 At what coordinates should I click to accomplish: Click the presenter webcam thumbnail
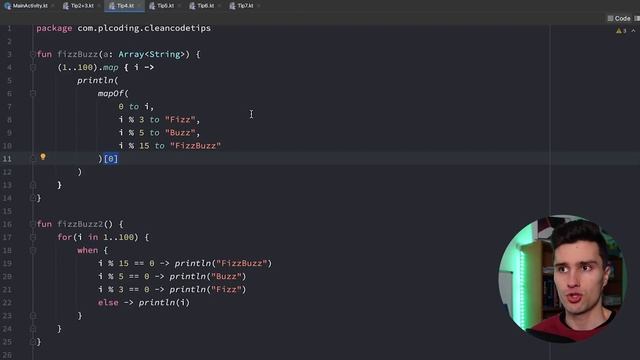pos(563,279)
